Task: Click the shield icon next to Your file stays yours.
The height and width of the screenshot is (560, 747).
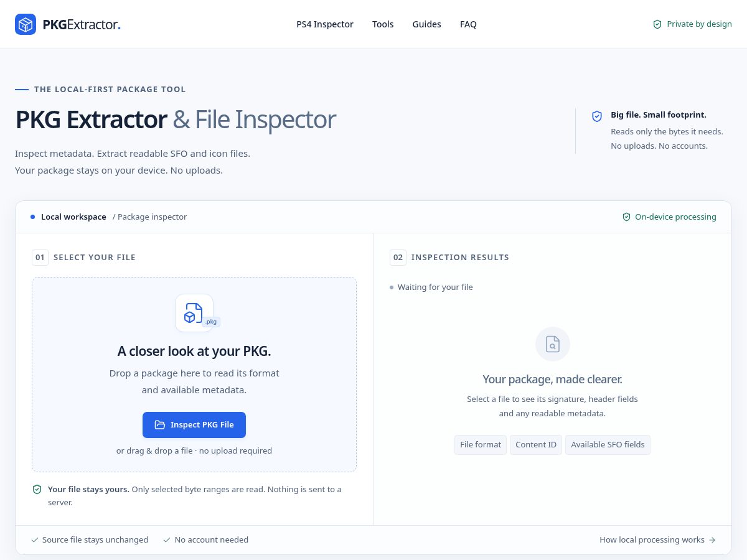Action: tap(37, 490)
